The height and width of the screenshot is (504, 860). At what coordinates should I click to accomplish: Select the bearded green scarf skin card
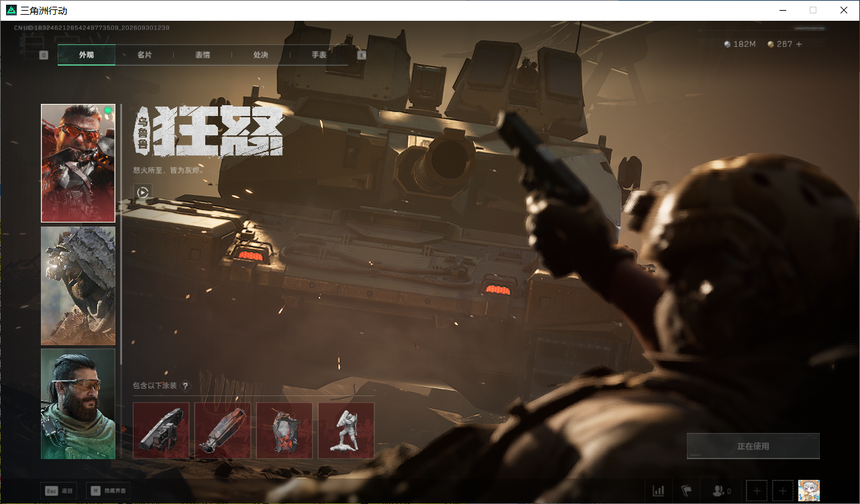(x=78, y=403)
